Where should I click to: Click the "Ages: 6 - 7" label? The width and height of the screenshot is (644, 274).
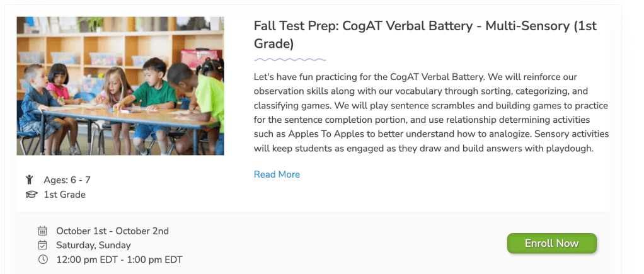(67, 180)
